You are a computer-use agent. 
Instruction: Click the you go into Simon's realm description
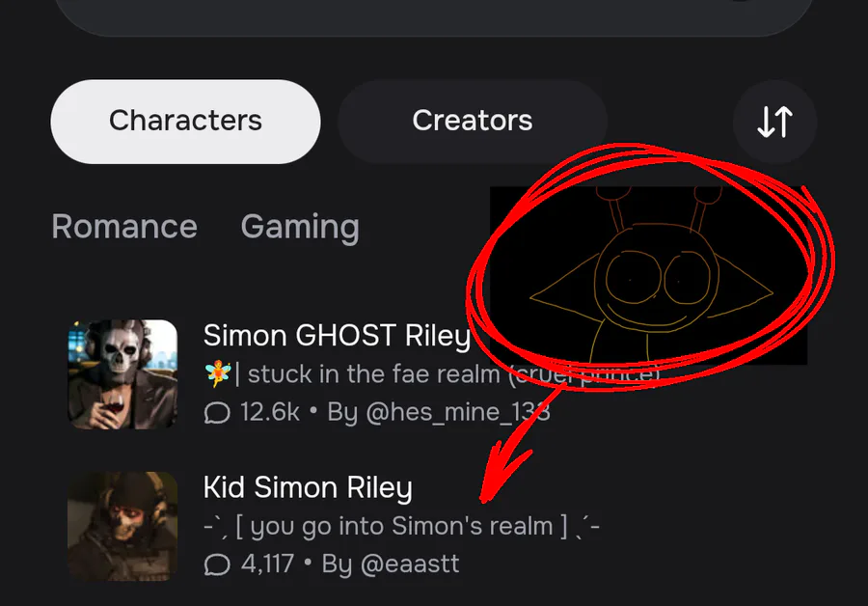[x=401, y=526]
